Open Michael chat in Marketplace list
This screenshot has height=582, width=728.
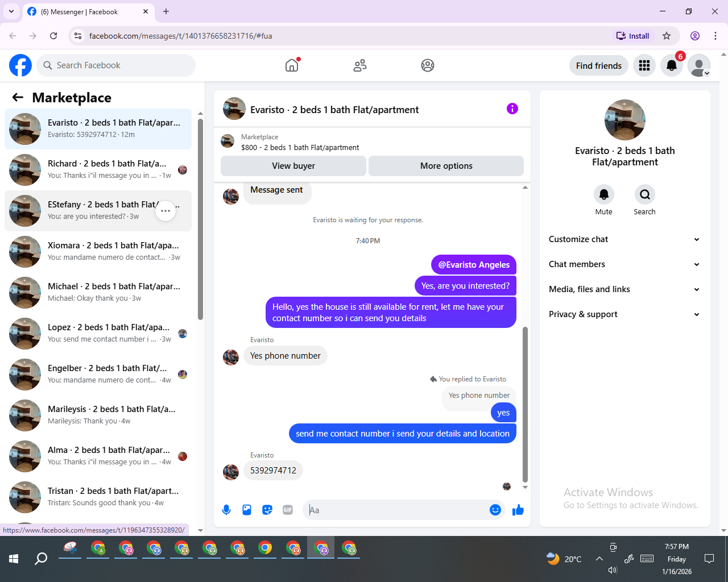(x=98, y=293)
